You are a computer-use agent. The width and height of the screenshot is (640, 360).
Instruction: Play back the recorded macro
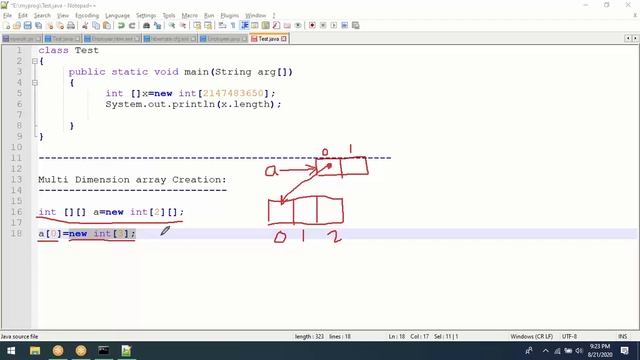click(334, 25)
